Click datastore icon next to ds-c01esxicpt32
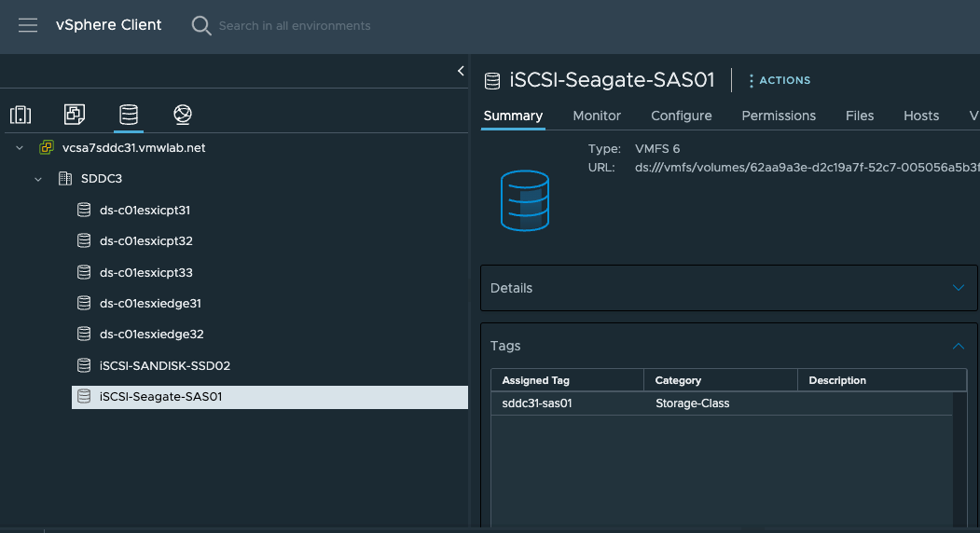 tap(84, 240)
